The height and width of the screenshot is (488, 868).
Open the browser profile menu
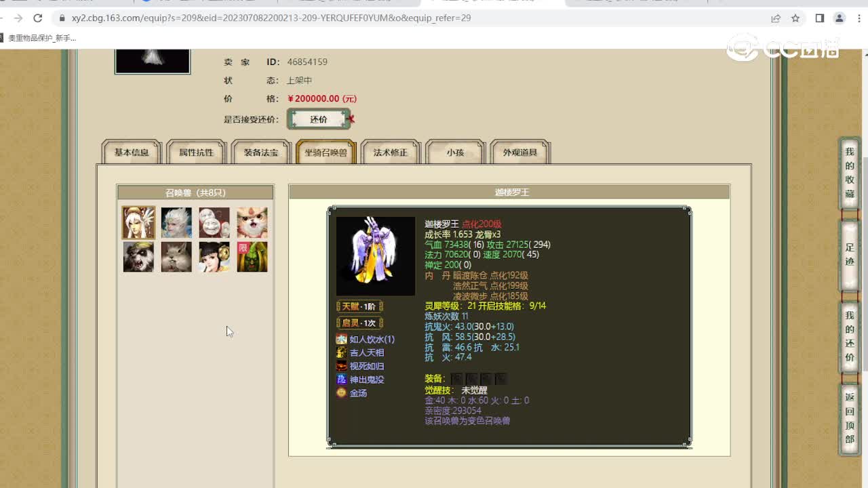point(840,18)
